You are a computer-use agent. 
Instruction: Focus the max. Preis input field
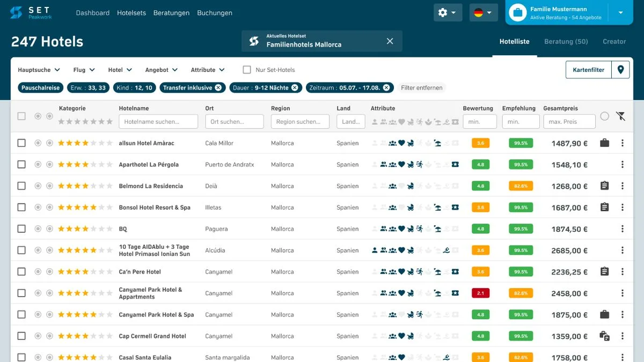[569, 122]
